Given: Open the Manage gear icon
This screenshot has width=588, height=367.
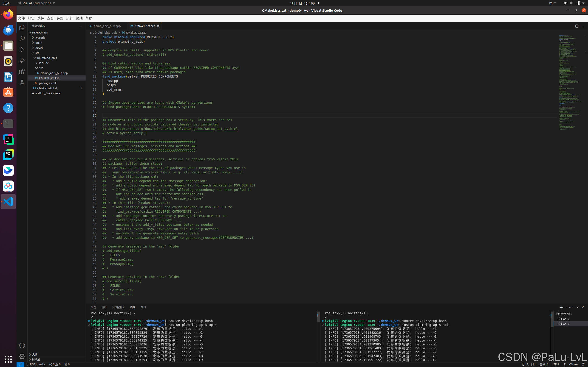Looking at the screenshot, I should click(22, 356).
